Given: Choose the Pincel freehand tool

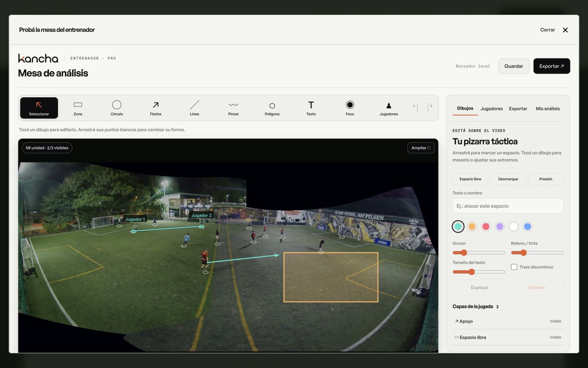Looking at the screenshot, I should pyautogui.click(x=233, y=108).
